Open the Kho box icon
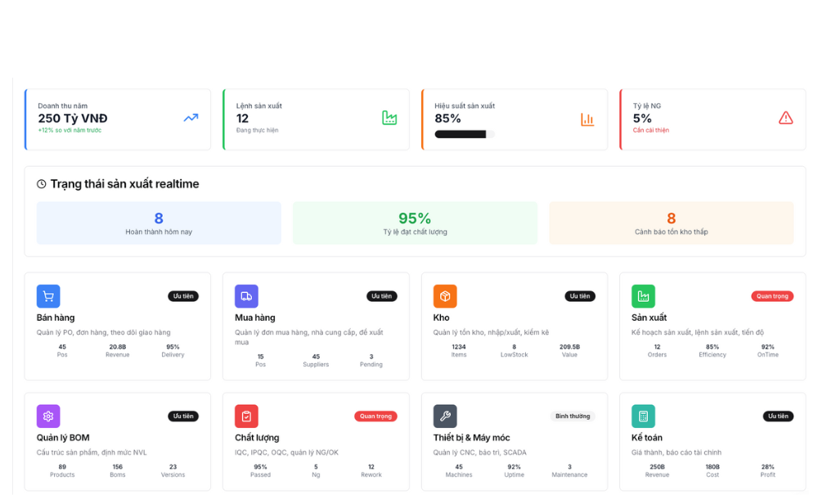The image size is (818, 504). [x=445, y=296]
